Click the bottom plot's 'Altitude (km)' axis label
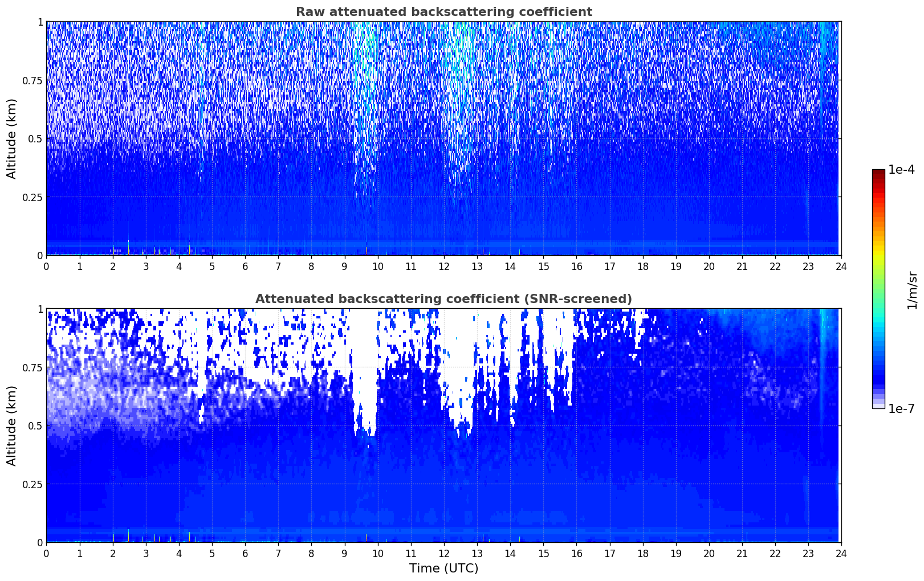This screenshot has width=924, height=581. [12, 425]
